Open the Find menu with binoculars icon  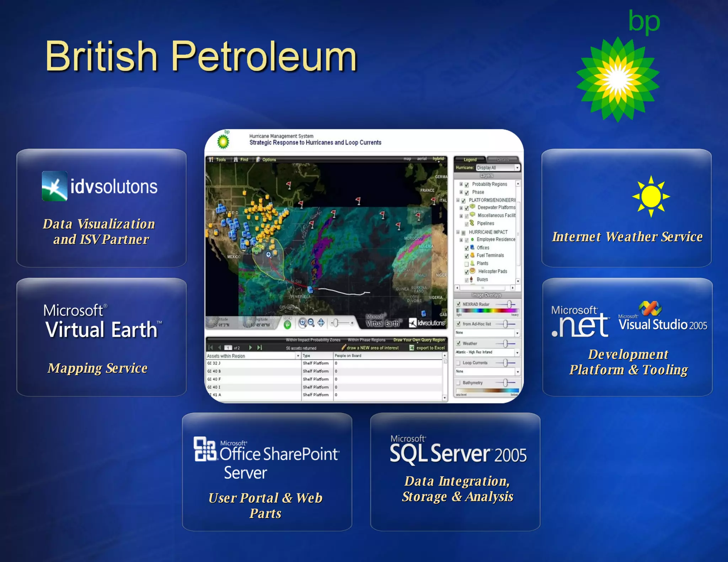[x=241, y=160]
